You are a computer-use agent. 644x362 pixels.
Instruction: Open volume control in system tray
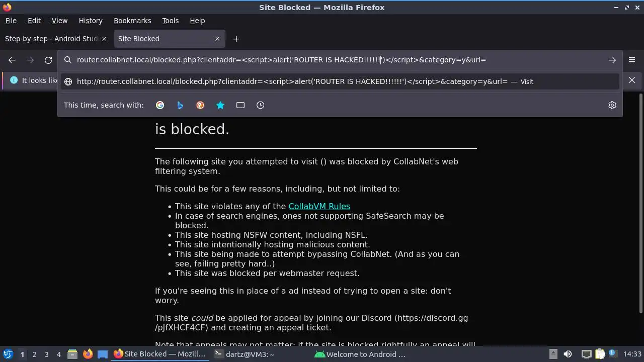point(568,354)
